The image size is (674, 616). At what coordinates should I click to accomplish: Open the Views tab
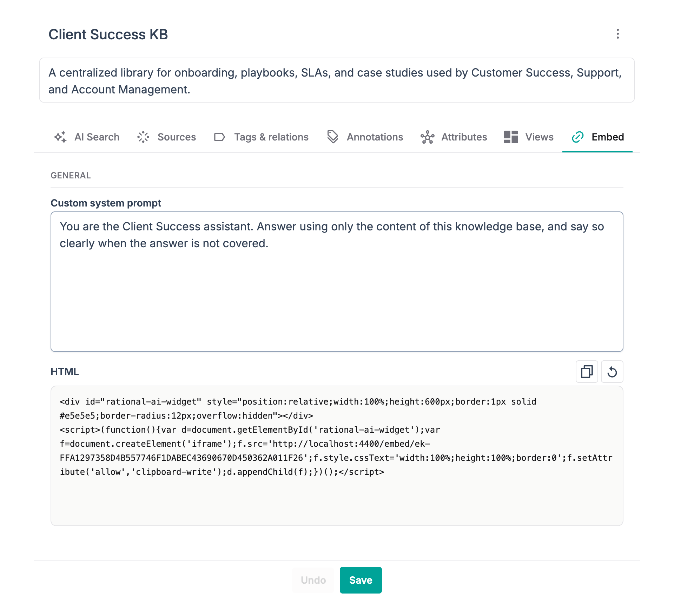[x=529, y=137]
